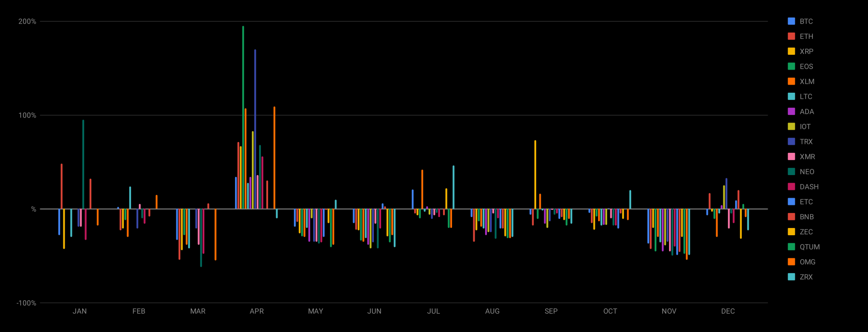The height and width of the screenshot is (332, 868).
Task: Click the ETC legend label
Action: tap(806, 202)
